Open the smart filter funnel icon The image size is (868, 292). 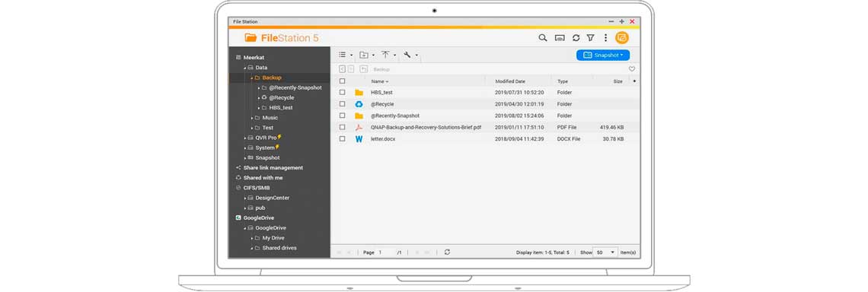[x=590, y=37]
